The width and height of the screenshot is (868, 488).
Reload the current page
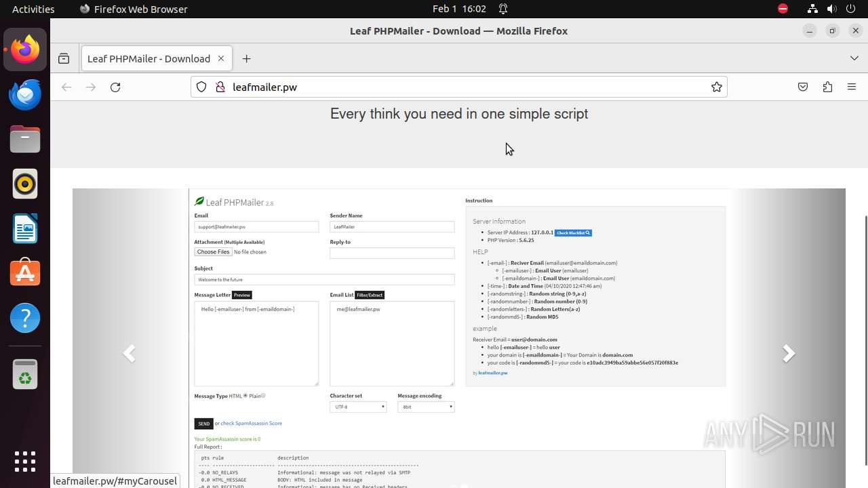tap(115, 87)
